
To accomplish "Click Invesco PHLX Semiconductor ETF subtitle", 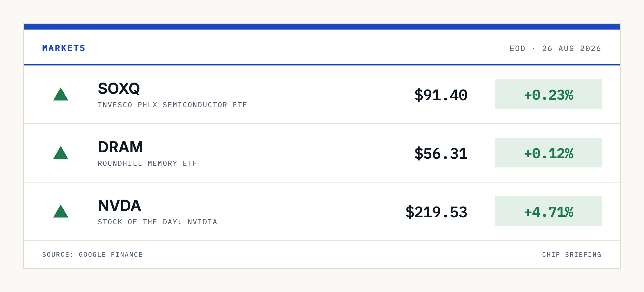I will tap(173, 105).
